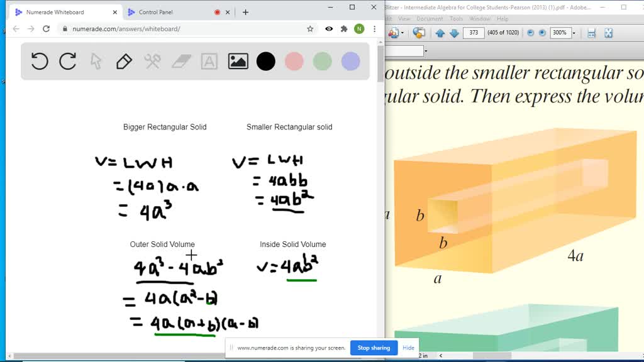Click the Undo icon on the whiteboard toolbar
The width and height of the screenshot is (644, 362).
(39, 61)
